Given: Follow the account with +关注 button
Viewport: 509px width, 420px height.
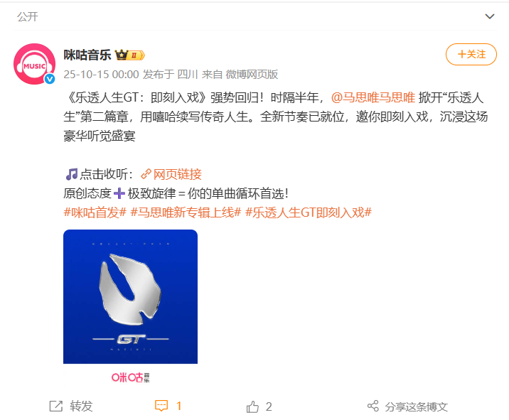Looking at the screenshot, I should coord(471,54).
